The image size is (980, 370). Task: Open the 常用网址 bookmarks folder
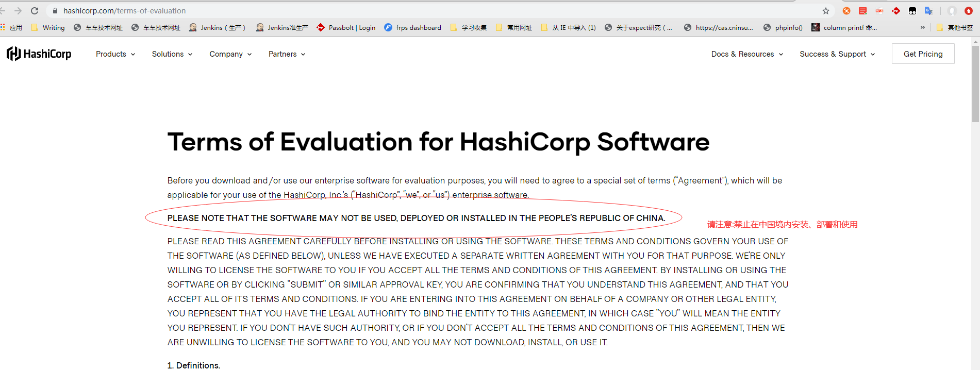pos(513,27)
